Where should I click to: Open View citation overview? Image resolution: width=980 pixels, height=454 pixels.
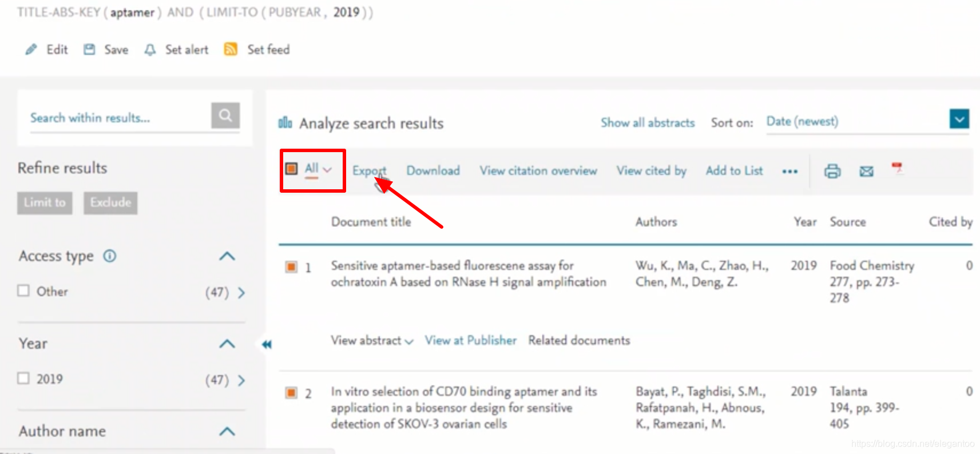[538, 171]
